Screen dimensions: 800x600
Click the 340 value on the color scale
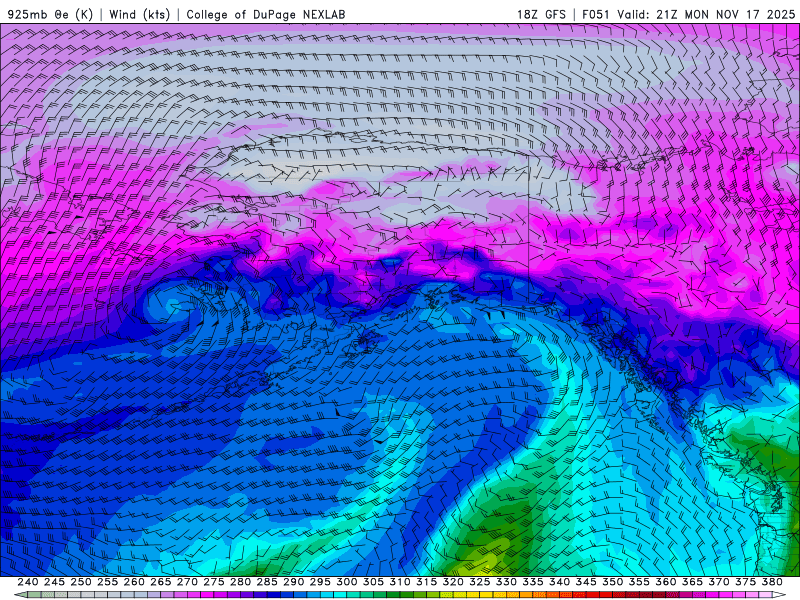(559, 582)
